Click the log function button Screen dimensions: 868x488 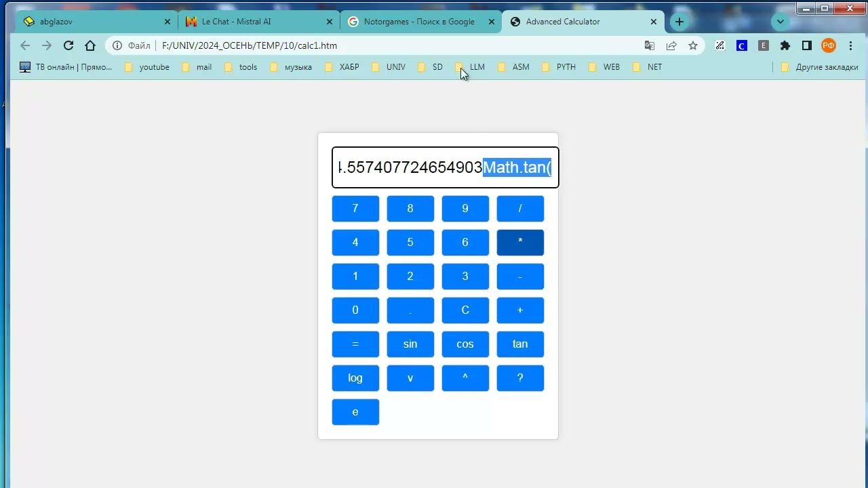(x=355, y=378)
